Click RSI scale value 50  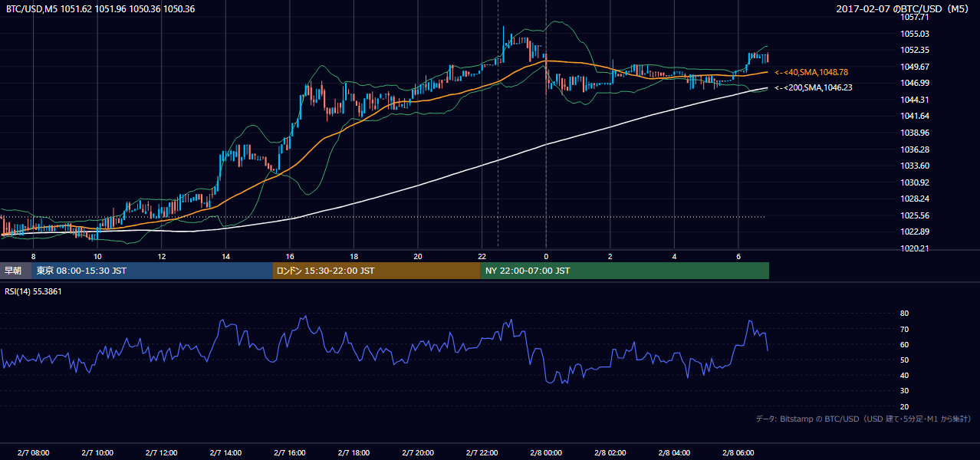click(905, 360)
